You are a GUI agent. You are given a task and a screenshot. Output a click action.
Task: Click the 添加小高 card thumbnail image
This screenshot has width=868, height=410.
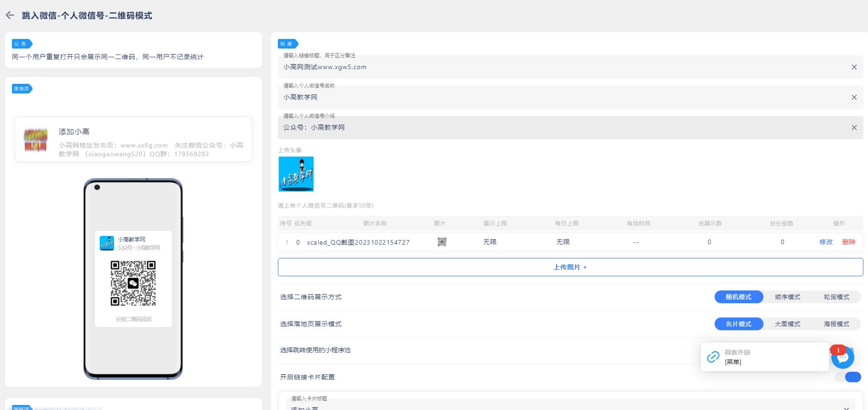[x=36, y=140]
